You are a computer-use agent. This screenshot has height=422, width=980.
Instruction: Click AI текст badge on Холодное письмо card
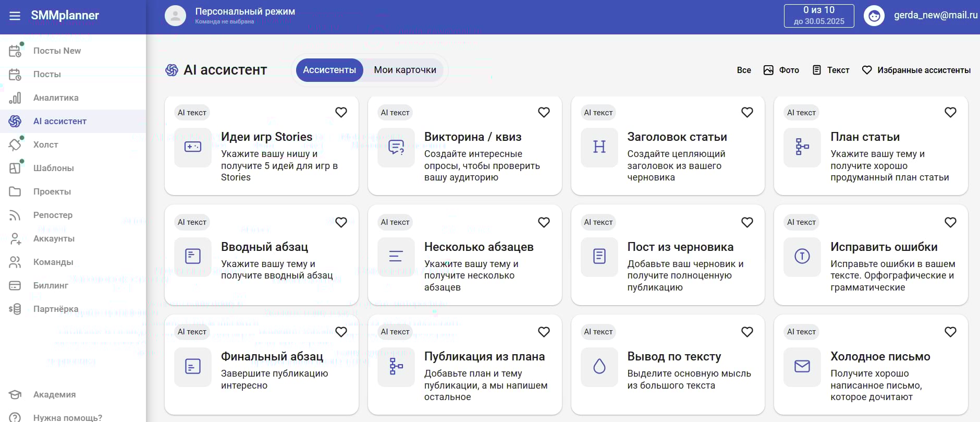[801, 332]
